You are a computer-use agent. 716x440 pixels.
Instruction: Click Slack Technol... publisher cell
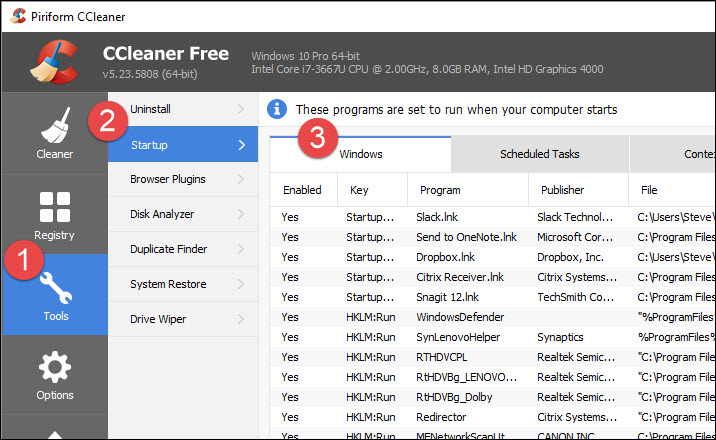[575, 217]
